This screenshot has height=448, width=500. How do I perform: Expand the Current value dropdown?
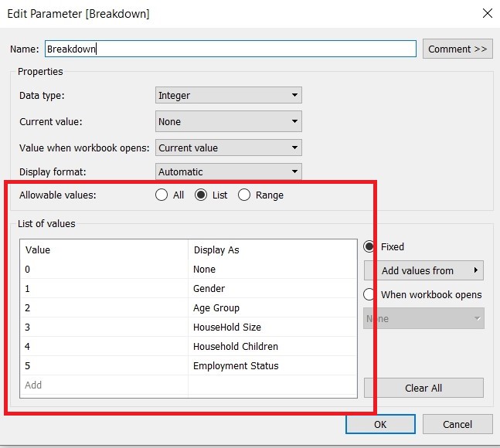(228, 121)
